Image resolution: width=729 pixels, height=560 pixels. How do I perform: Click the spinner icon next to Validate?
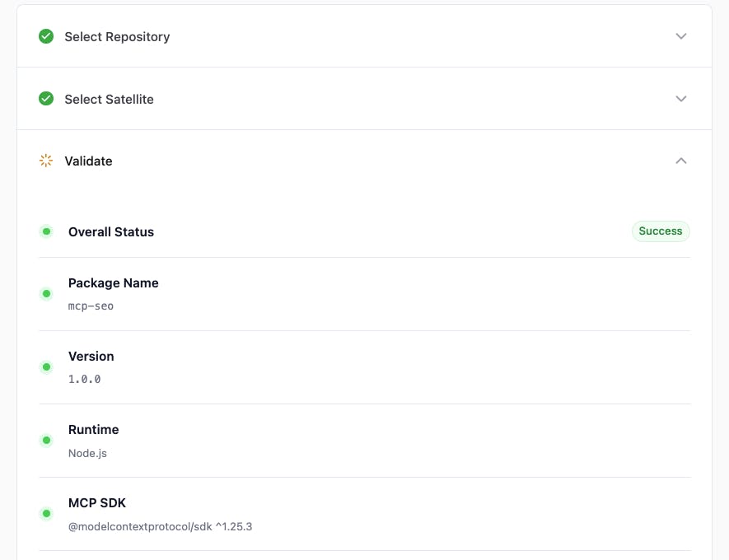click(x=46, y=160)
